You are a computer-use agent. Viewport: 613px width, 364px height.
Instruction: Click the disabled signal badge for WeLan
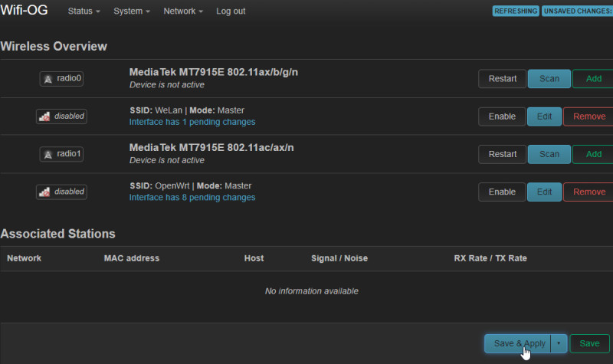61,116
